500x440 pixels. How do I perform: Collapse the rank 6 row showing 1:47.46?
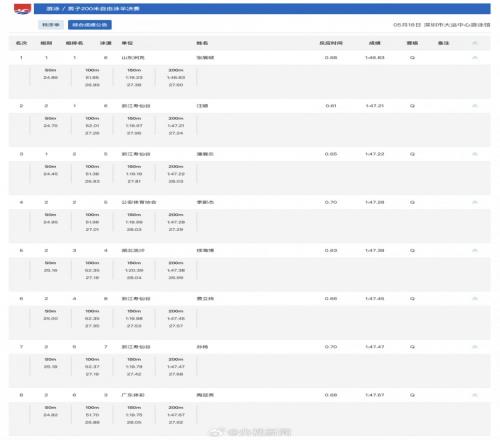[475, 299]
